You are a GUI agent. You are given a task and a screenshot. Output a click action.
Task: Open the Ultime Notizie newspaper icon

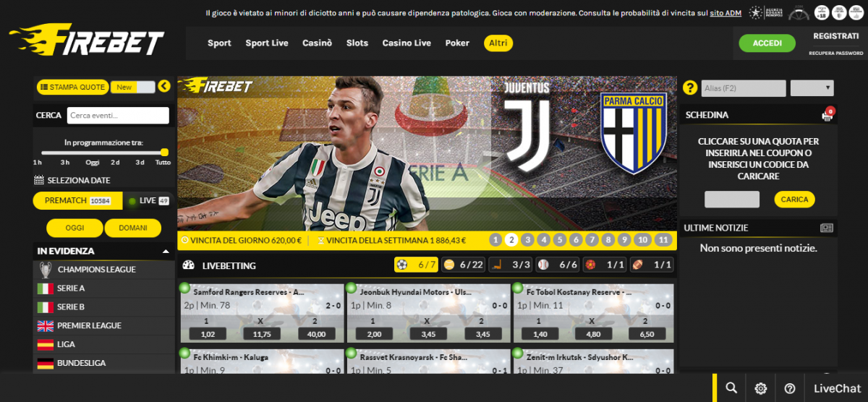[827, 228]
